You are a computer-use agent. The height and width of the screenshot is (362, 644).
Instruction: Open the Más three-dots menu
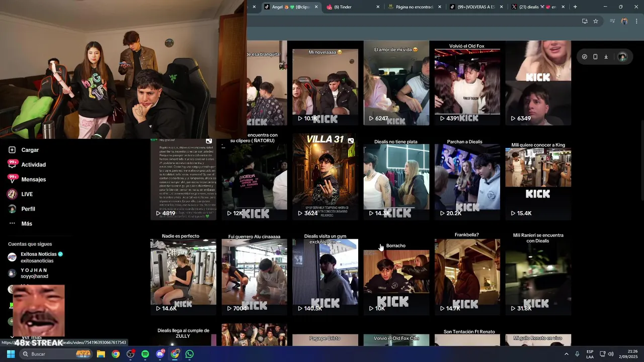pyautogui.click(x=20, y=224)
